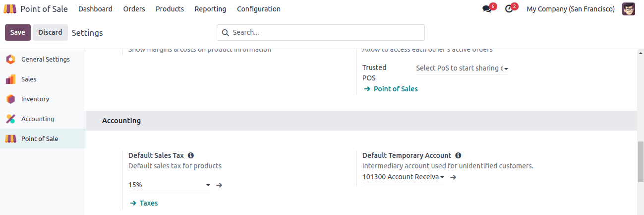This screenshot has width=644, height=215.
Task: Click the Save button
Action: pyautogui.click(x=18, y=32)
